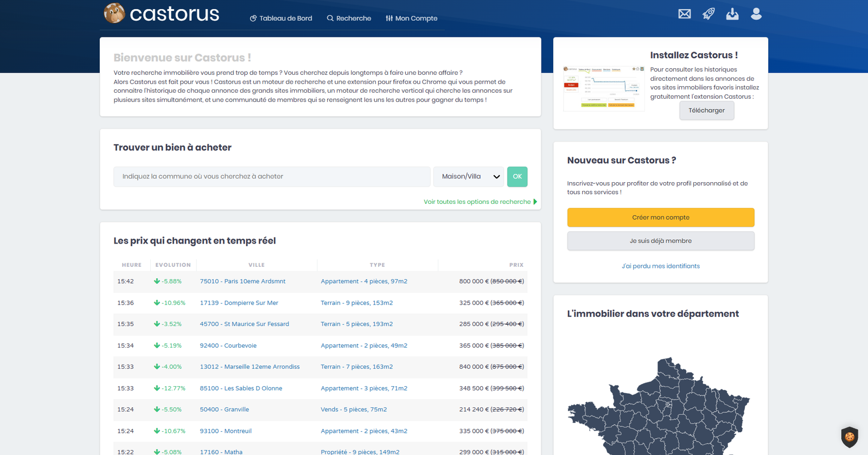Open 92400 - Courbevoie city link
The height and width of the screenshot is (455, 868).
[228, 345]
